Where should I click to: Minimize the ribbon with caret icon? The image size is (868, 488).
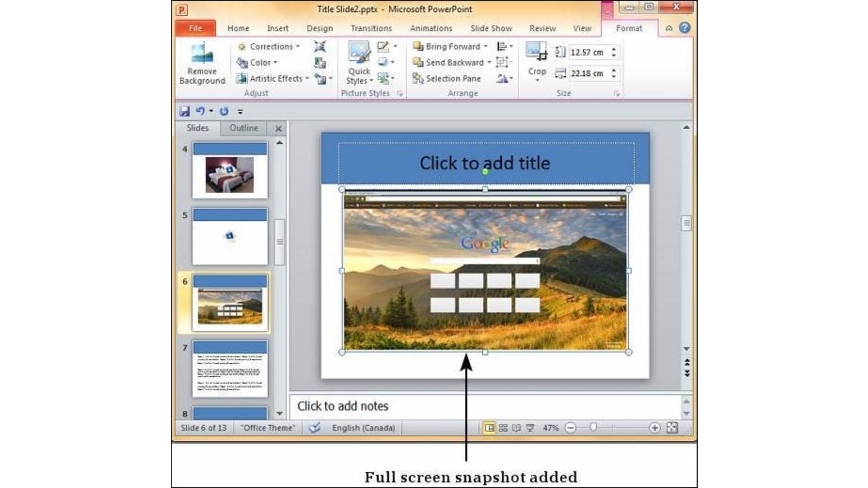669,28
